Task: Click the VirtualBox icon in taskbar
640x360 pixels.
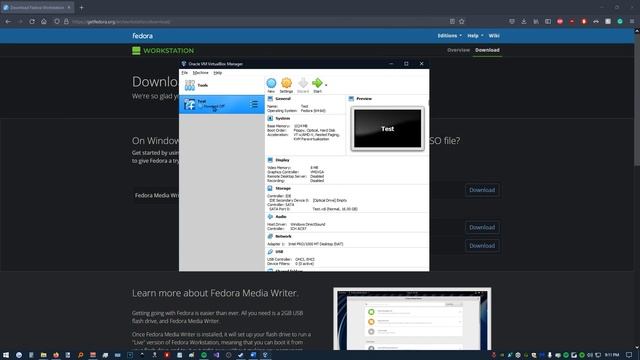Action: (266, 355)
